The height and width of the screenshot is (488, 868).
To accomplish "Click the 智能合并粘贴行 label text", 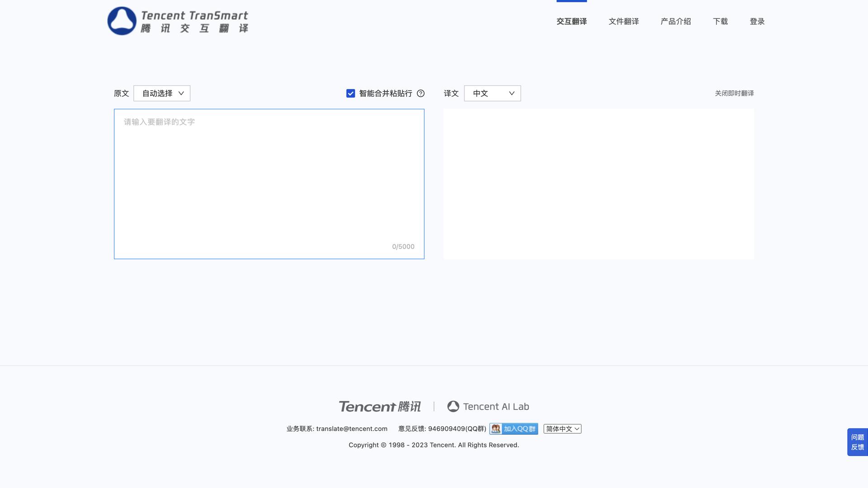I will click(x=385, y=94).
